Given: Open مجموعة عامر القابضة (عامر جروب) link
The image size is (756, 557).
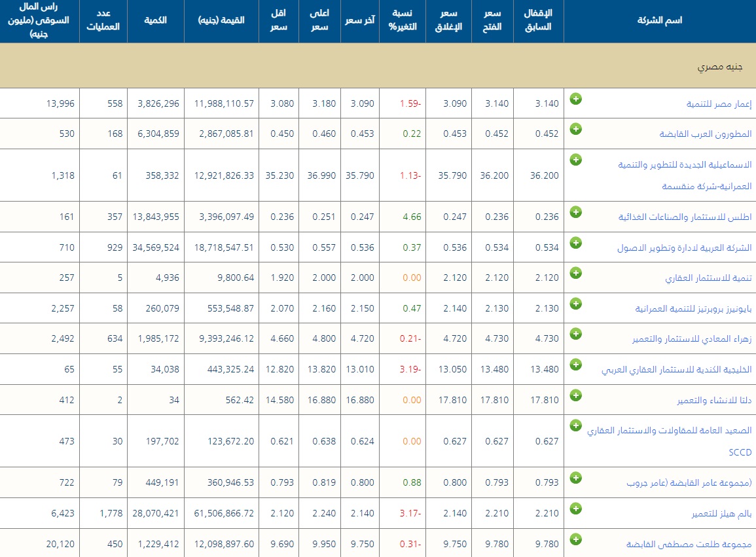Looking at the screenshot, I should tap(689, 483).
